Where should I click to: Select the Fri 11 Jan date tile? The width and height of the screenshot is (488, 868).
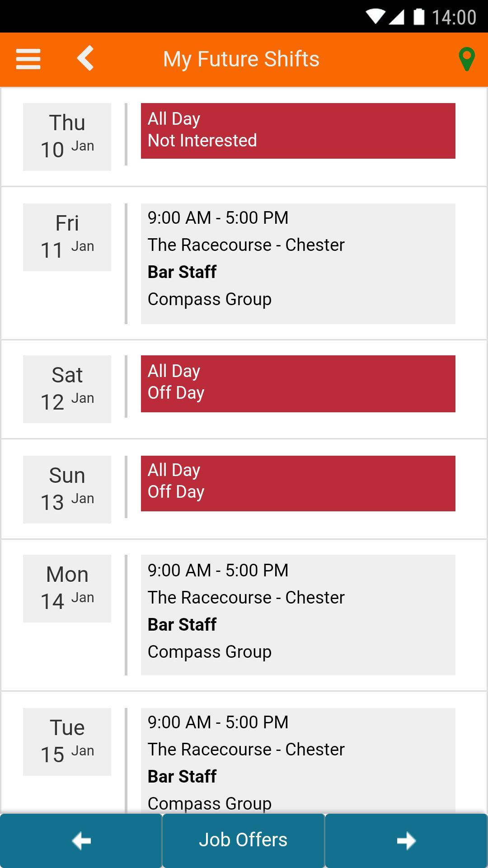coord(67,237)
